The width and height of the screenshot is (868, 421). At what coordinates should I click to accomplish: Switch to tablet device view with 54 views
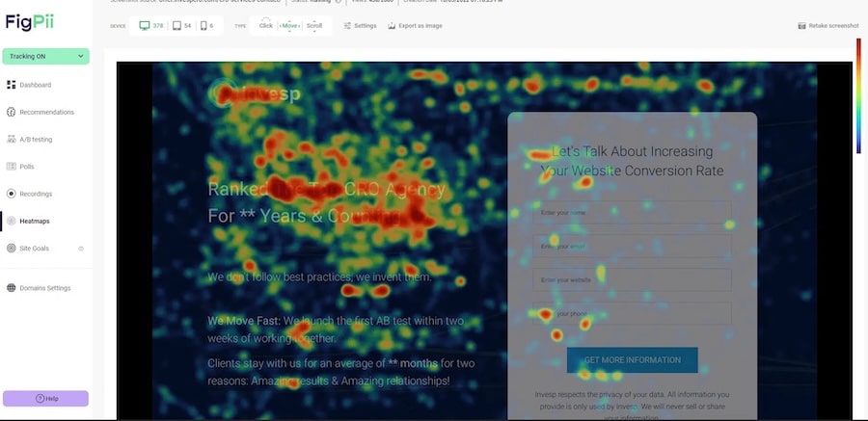[182, 25]
